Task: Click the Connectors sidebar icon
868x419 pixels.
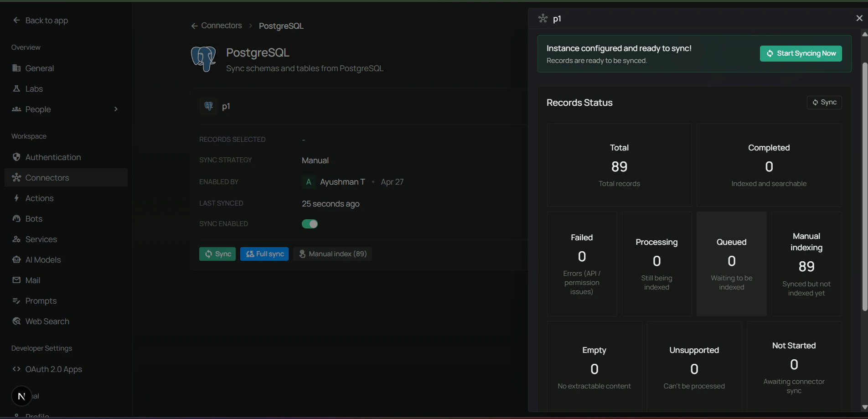Action: [16, 177]
